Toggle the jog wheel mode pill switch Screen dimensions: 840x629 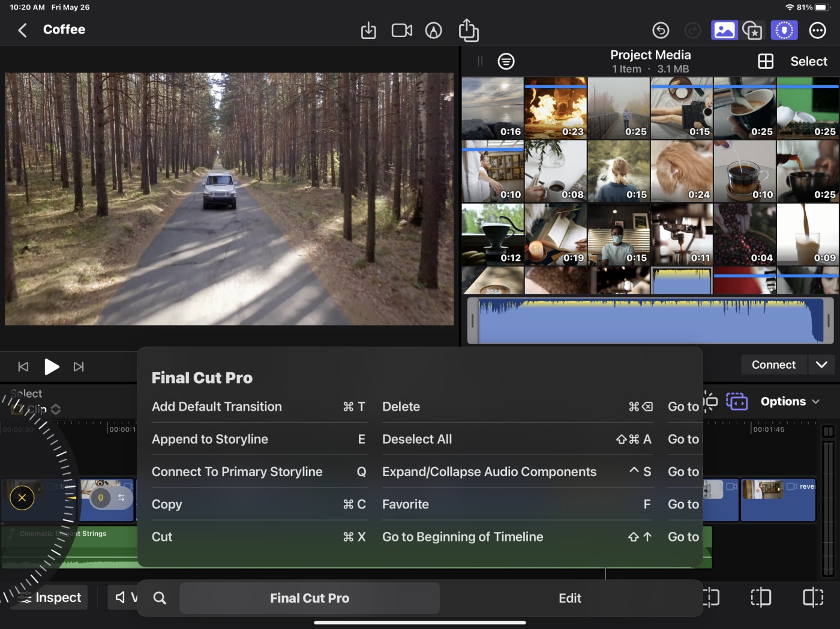[x=111, y=498]
